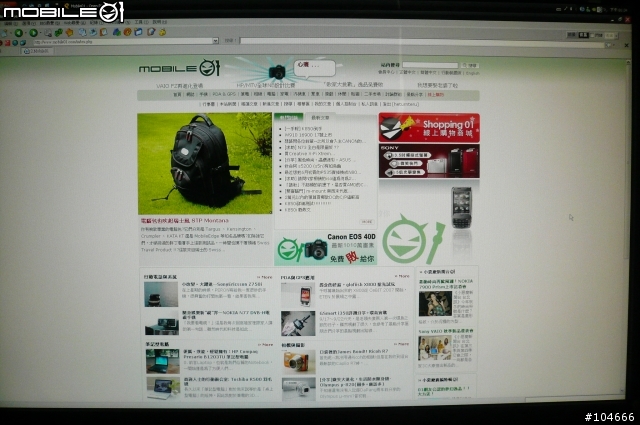The image size is (640, 425).
Task: Click the round orange toolbar icon beside the blue folder
Action: [x=127, y=31]
